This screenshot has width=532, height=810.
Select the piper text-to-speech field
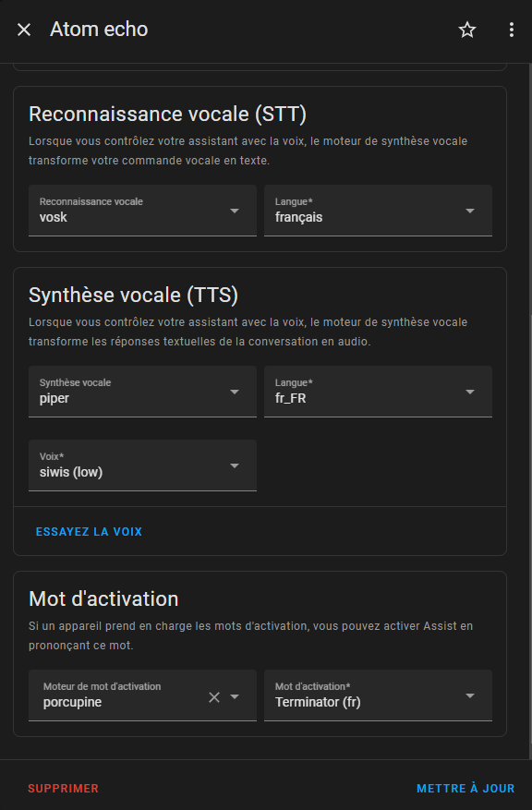coord(142,392)
